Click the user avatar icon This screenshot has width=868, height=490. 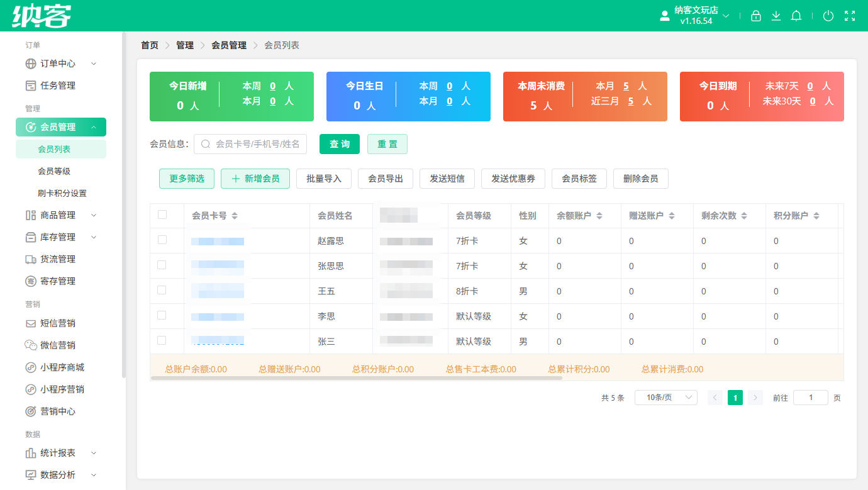click(x=665, y=16)
